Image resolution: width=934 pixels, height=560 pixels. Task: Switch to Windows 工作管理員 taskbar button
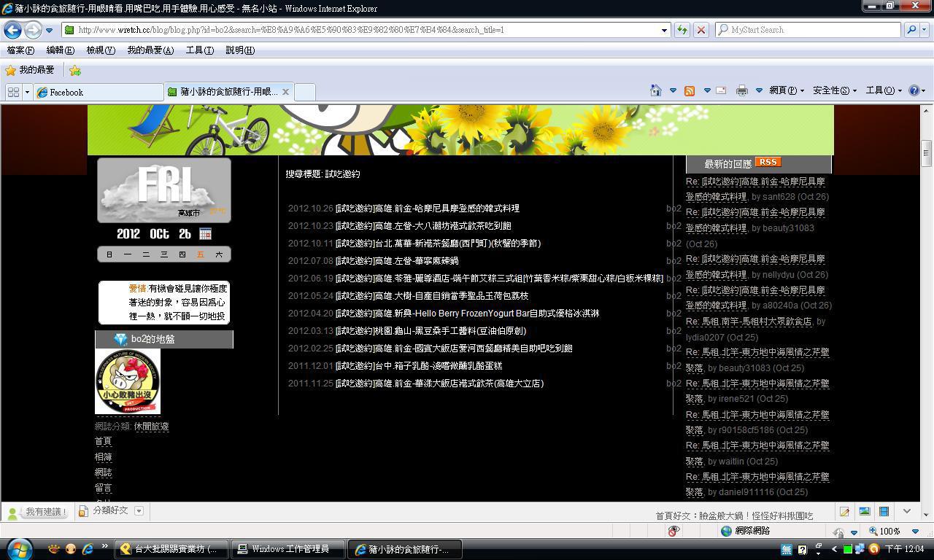coord(289,549)
